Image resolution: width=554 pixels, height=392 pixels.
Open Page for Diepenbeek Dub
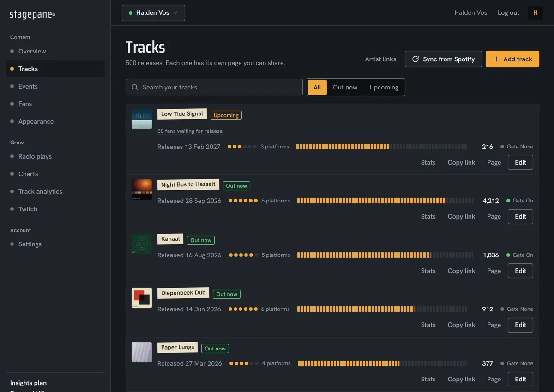494,325
